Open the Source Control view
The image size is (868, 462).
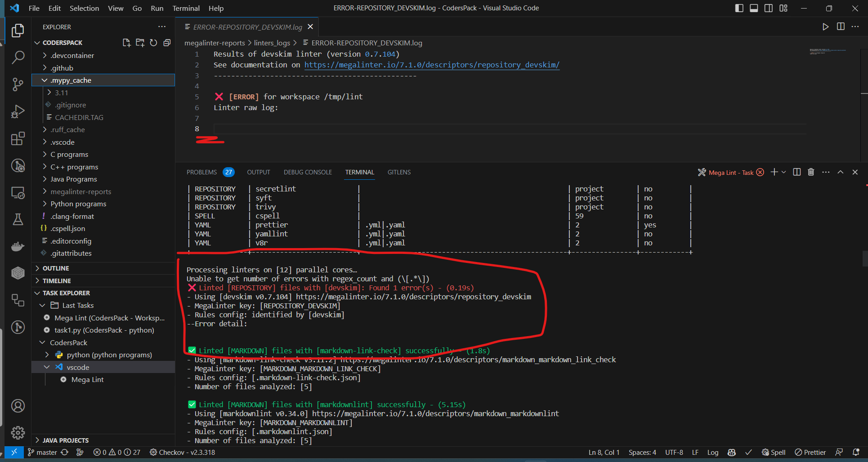coord(18,84)
